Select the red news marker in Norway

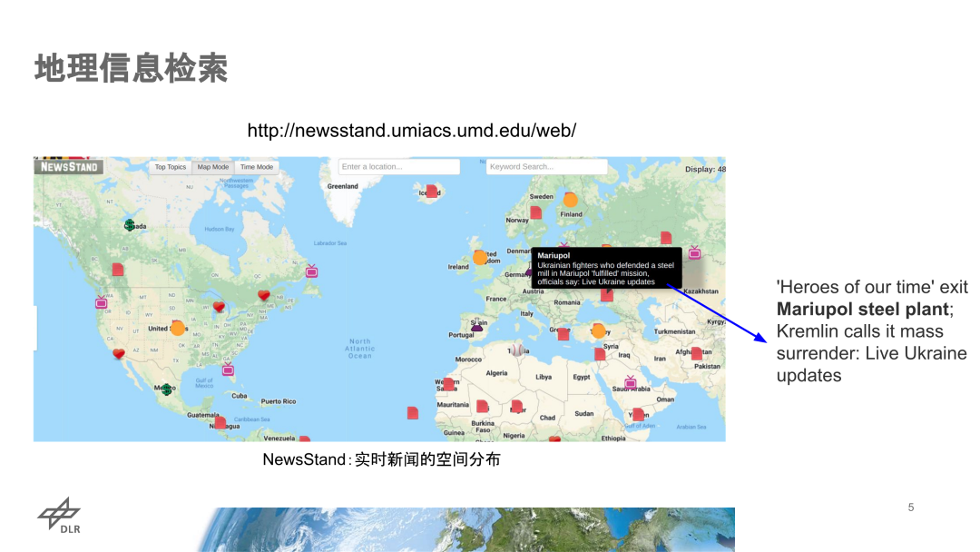coord(536,212)
